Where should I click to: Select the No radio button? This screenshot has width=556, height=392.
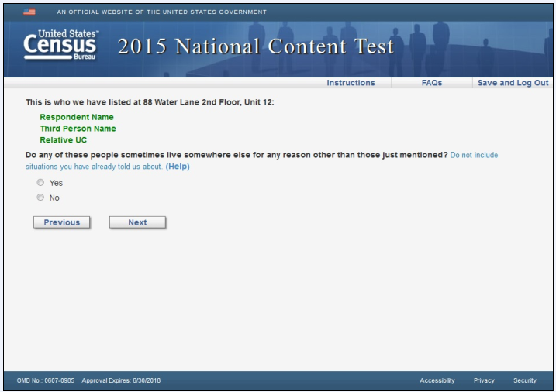click(40, 198)
